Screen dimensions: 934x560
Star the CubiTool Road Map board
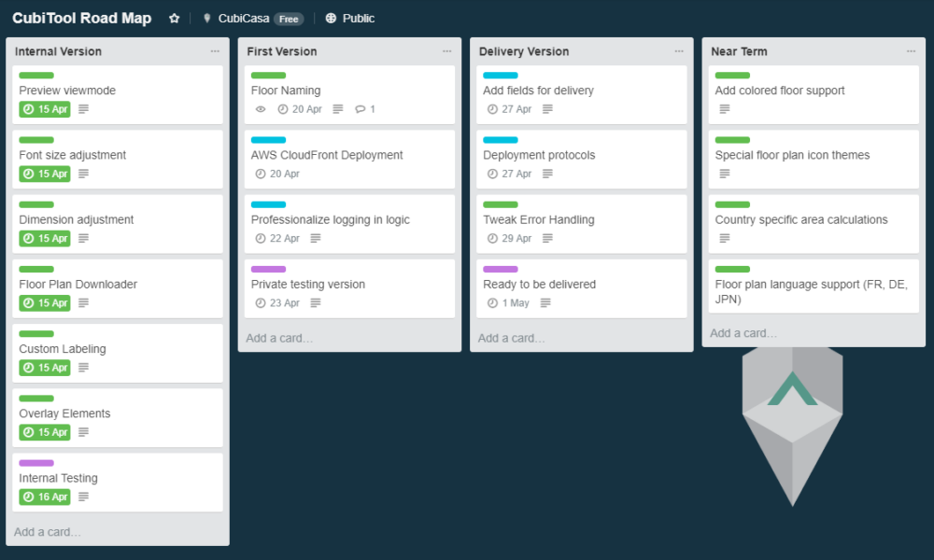tap(174, 19)
